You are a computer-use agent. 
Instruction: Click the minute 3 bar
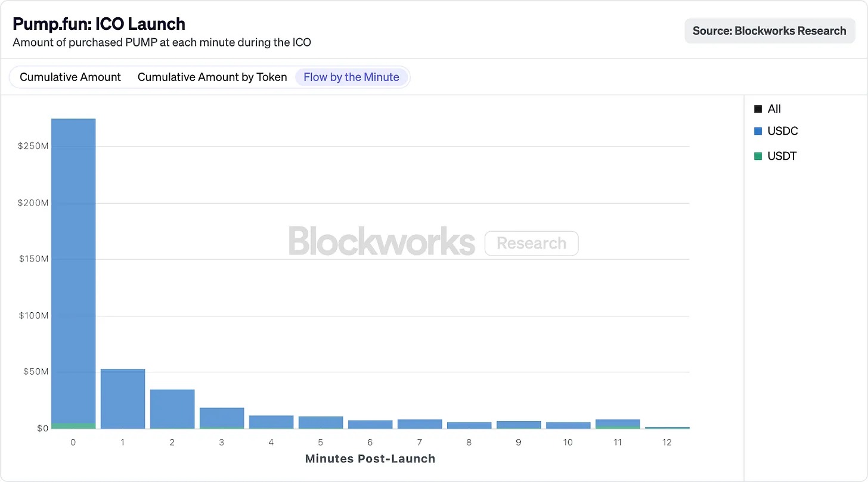(222, 417)
